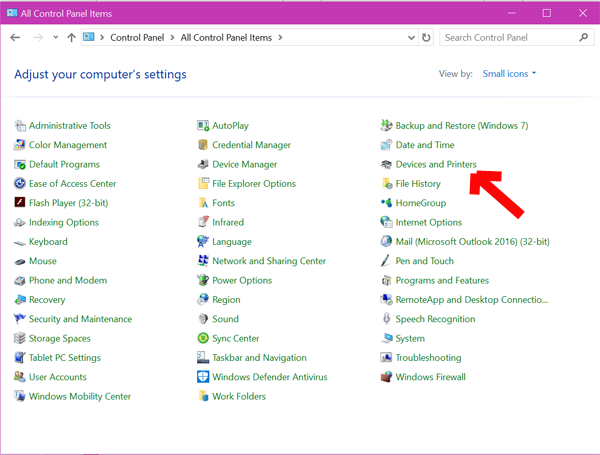
Task: Open the System link
Action: pos(410,338)
